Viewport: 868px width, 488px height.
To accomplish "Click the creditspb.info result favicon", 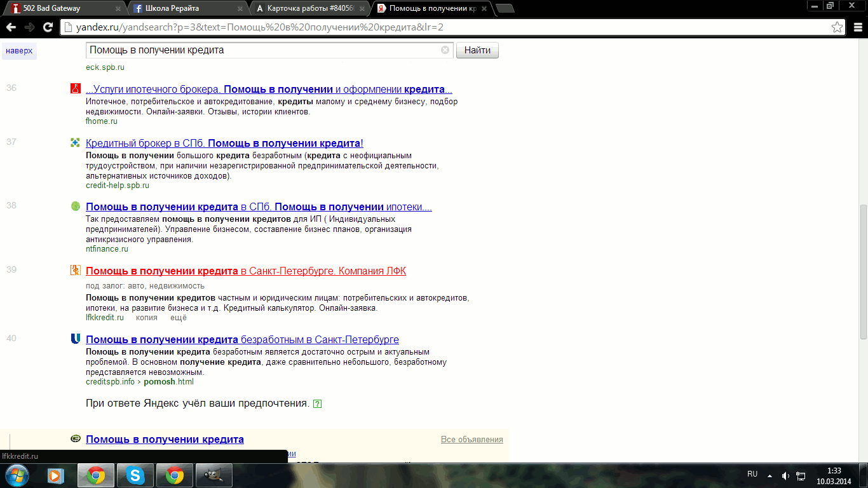I will (x=76, y=339).
